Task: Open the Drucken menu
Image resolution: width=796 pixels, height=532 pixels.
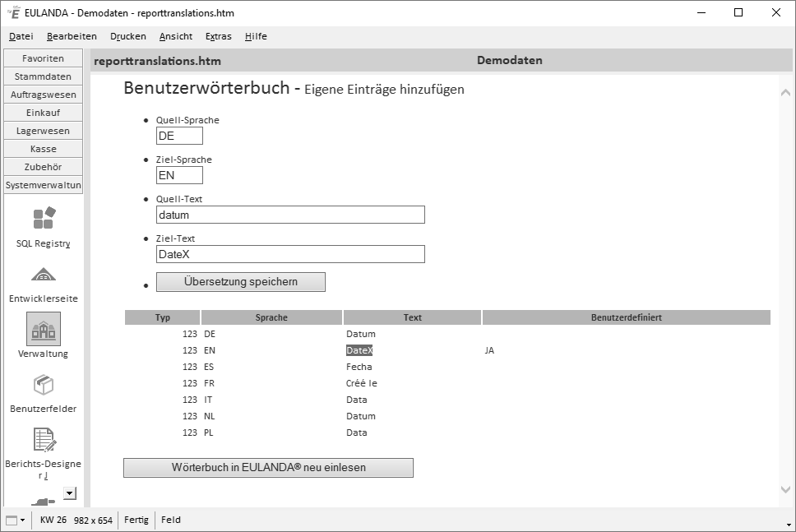Action: (x=128, y=36)
